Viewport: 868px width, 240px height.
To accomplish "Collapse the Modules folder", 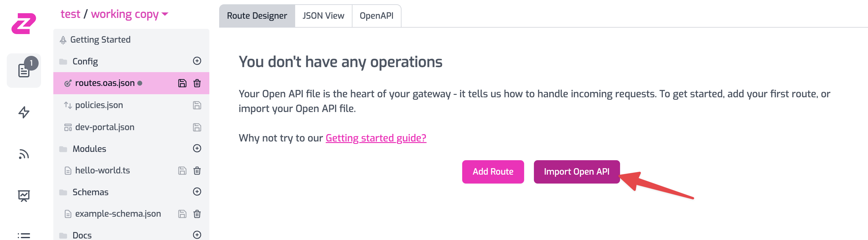I will pyautogui.click(x=89, y=149).
